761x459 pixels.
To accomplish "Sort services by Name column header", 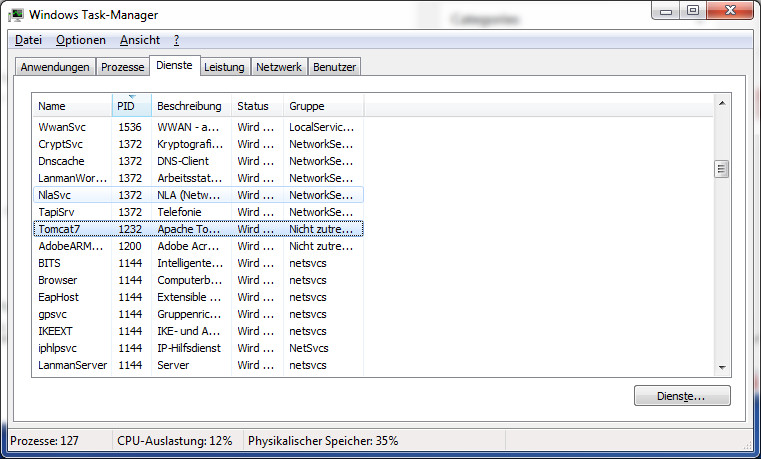I will coord(72,106).
